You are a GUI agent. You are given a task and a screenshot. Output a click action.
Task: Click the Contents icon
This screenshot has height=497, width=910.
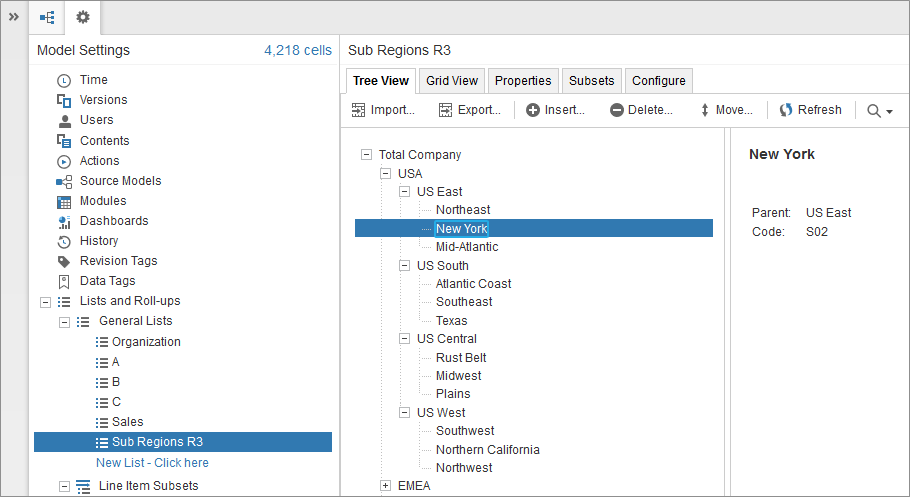(64, 141)
